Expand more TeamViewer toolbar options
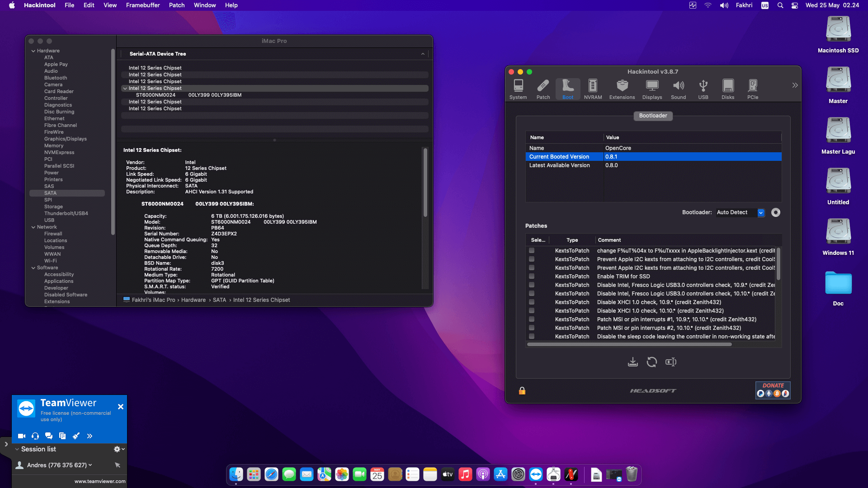868x488 pixels. click(90, 436)
